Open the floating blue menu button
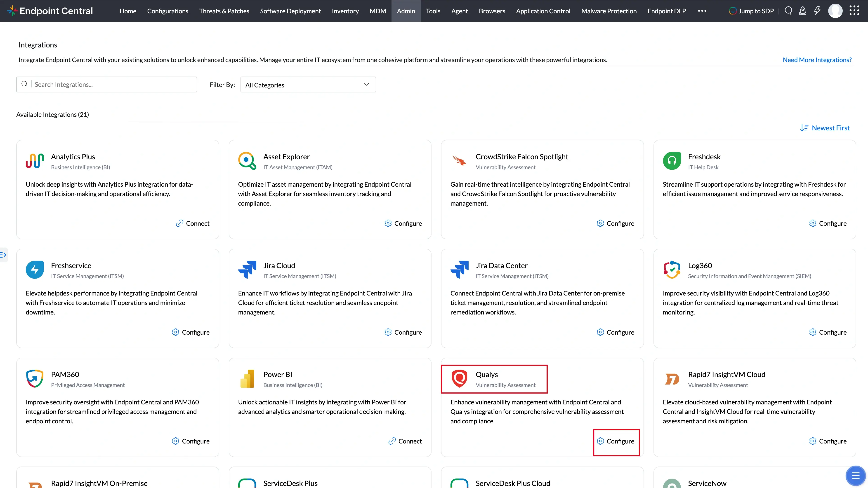Viewport: 868px width, 488px height. click(856, 476)
